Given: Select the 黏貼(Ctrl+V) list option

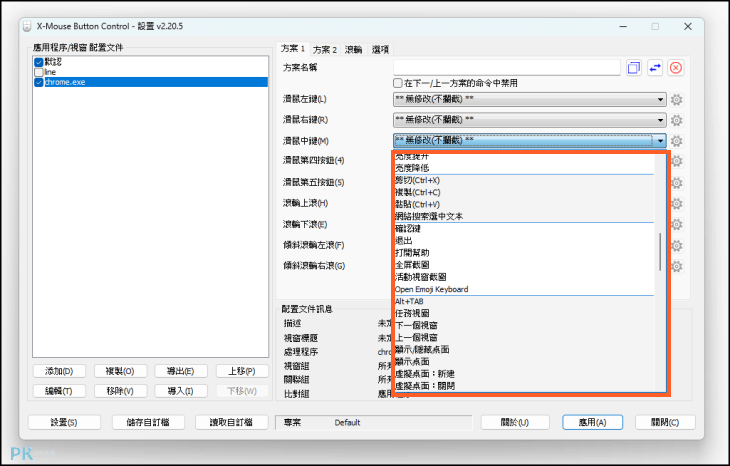Looking at the screenshot, I should pos(524,204).
